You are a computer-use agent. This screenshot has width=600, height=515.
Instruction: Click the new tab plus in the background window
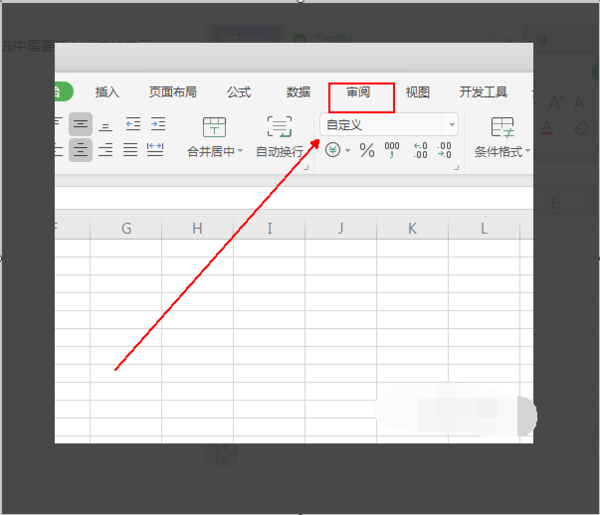pos(545,40)
